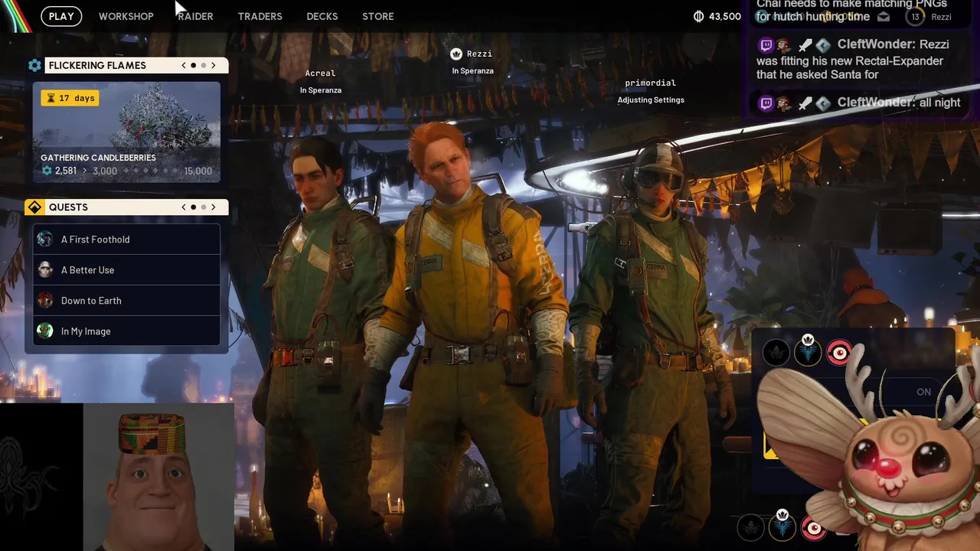Select the red eye emblem in party panel
This screenshot has height=551, width=980.
tap(840, 353)
